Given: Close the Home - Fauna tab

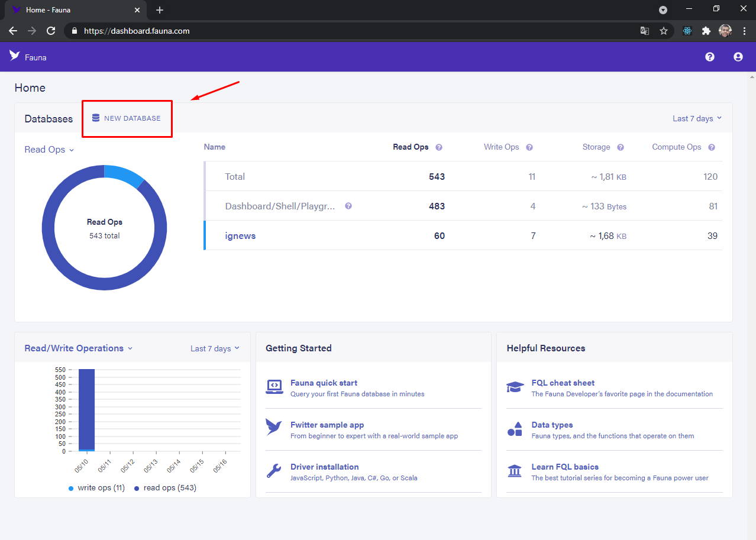Looking at the screenshot, I should (137, 10).
